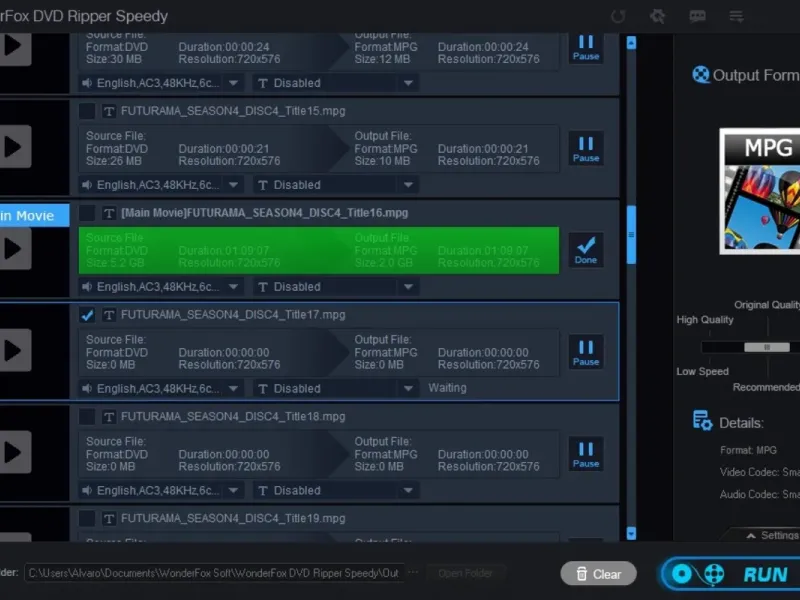Click the speaker icon for Title17 audio

click(x=87, y=389)
